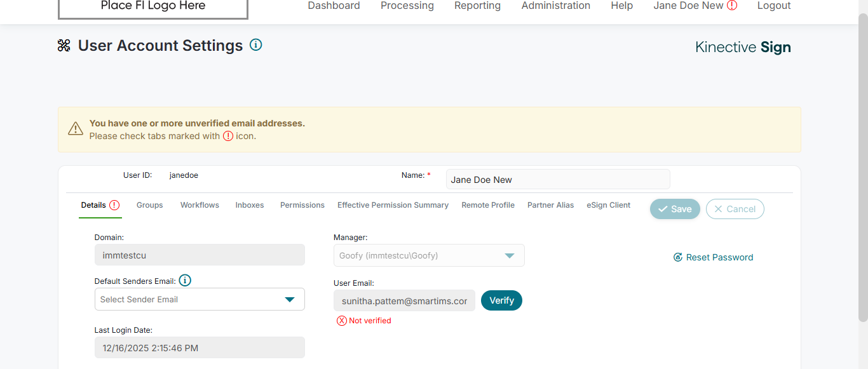The width and height of the screenshot is (868, 369).
Task: Open the Administration menu
Action: pos(555,6)
